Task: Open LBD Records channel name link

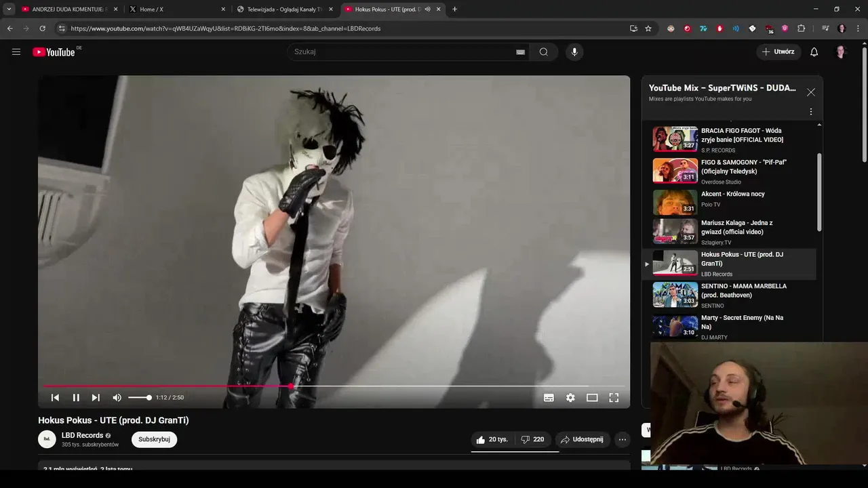Action: [x=82, y=435]
